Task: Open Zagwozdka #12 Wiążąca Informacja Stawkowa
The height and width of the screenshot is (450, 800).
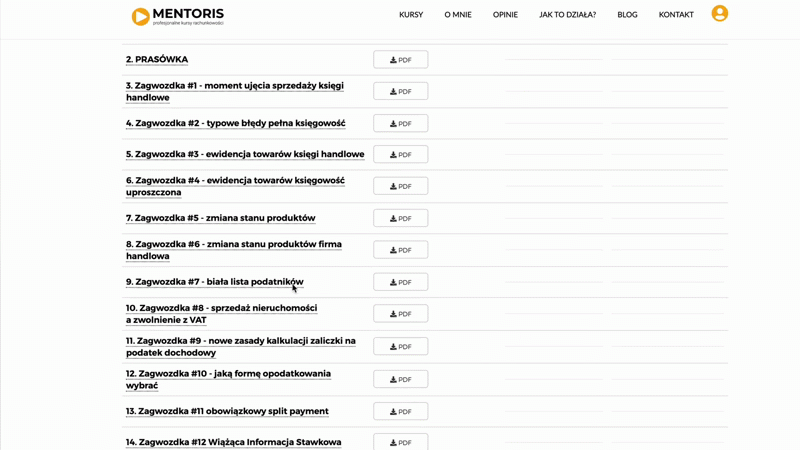Action: [x=234, y=442]
